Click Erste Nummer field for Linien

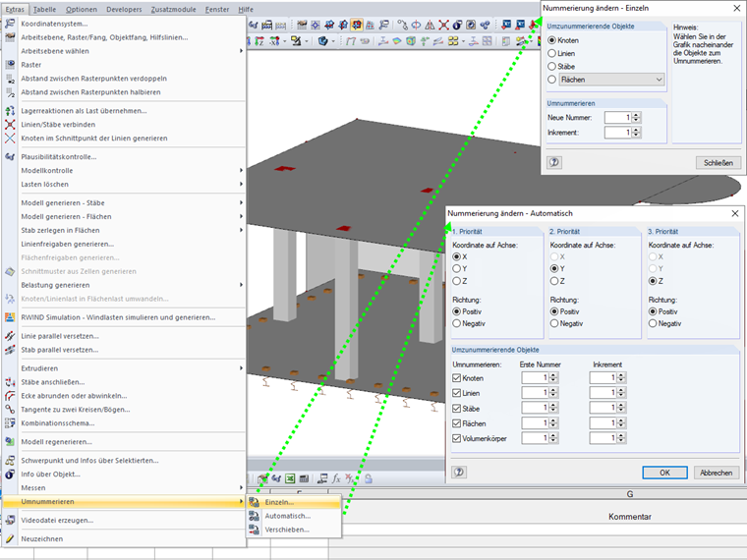535,393
